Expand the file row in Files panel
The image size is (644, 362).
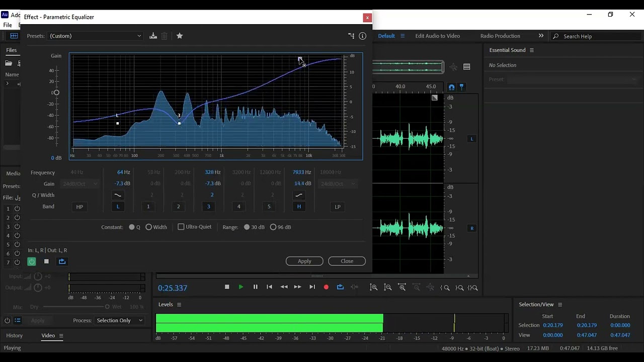[7, 83]
